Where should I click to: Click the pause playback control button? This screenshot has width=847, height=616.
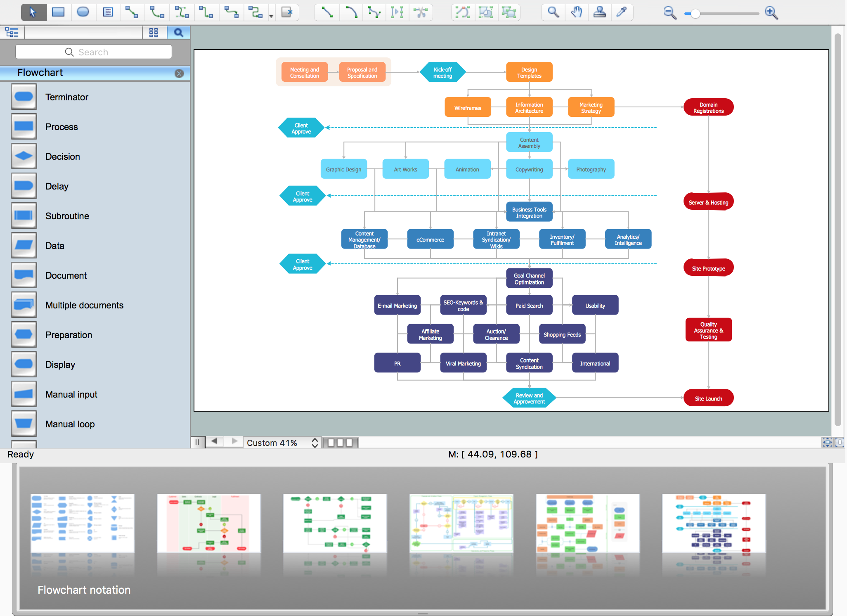coord(199,442)
